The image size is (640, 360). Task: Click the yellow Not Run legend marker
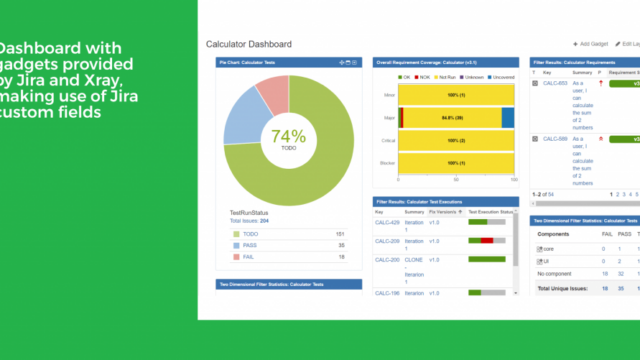coord(436,77)
